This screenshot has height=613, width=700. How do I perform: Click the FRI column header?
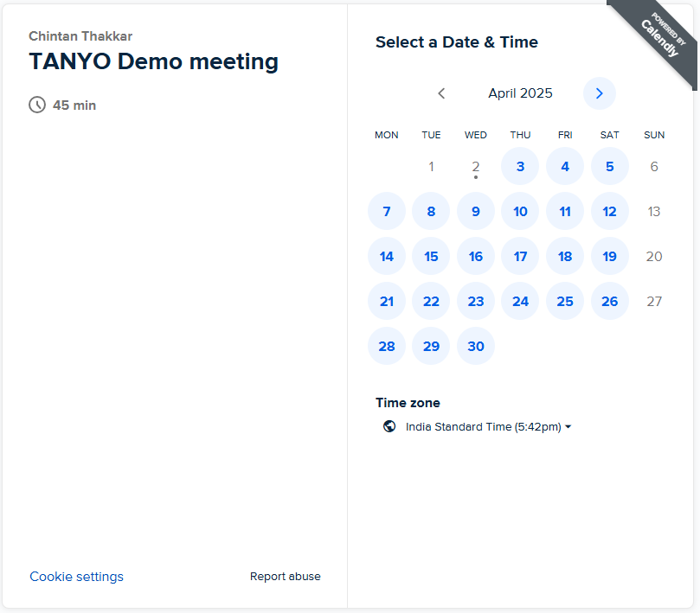pos(565,135)
